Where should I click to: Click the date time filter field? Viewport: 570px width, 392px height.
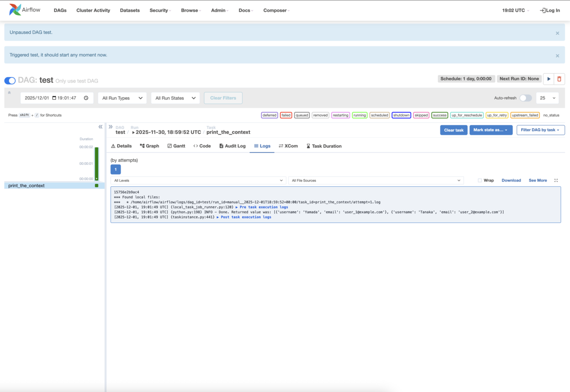click(57, 98)
